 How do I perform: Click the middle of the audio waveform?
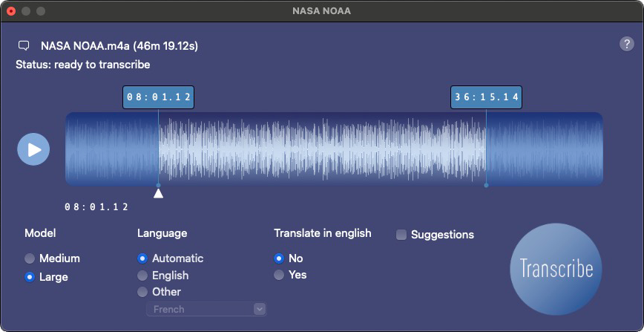pyautogui.click(x=334, y=149)
